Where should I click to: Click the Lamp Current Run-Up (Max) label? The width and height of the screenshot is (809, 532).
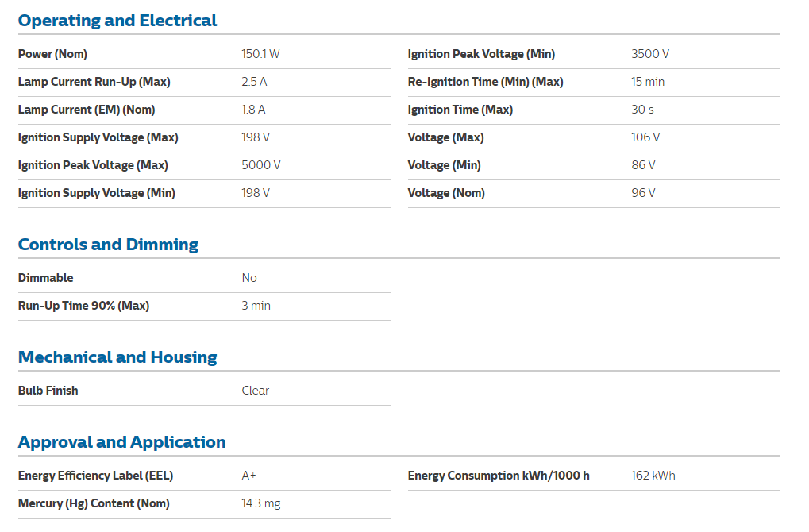click(x=94, y=82)
